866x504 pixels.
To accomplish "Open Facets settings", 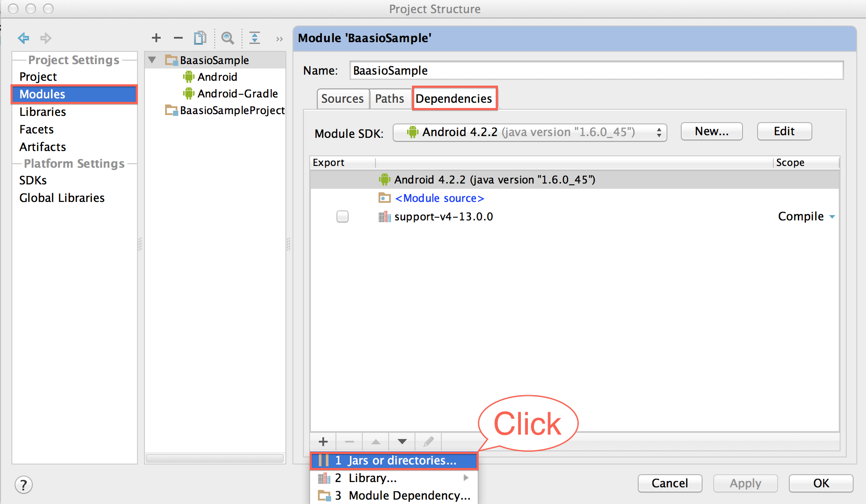I will pyautogui.click(x=36, y=130).
